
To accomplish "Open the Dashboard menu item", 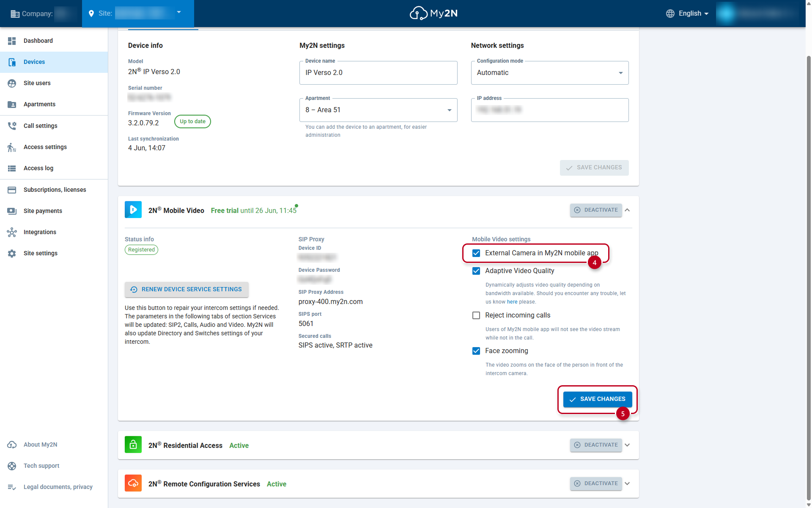I will 54,41.
